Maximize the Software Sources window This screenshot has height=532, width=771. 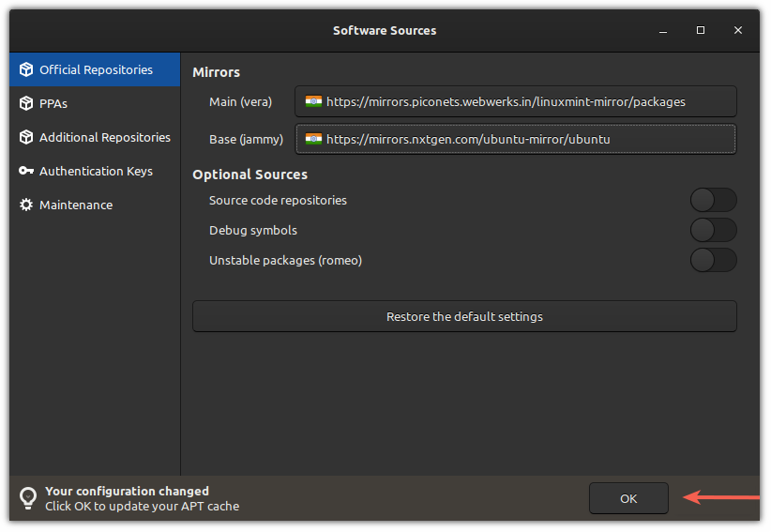701,30
